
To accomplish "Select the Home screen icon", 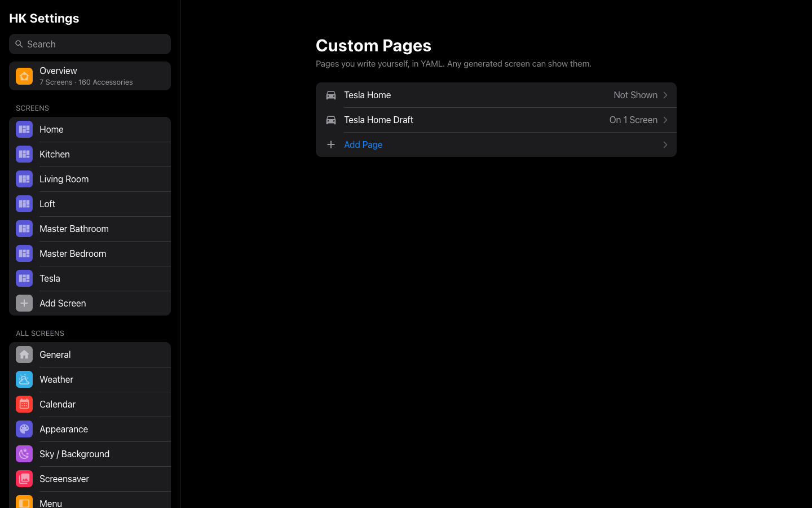I will pos(24,129).
